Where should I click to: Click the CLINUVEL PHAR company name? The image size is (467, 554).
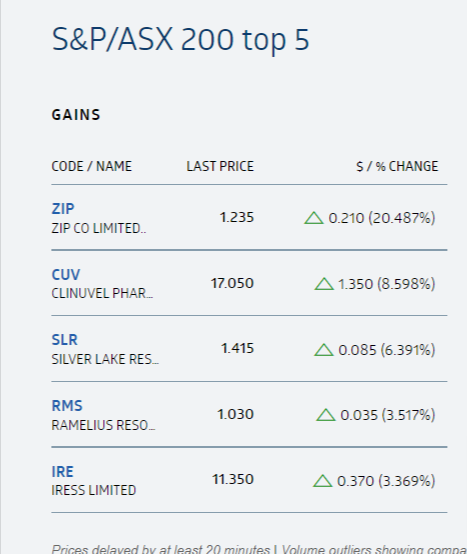pyautogui.click(x=102, y=293)
